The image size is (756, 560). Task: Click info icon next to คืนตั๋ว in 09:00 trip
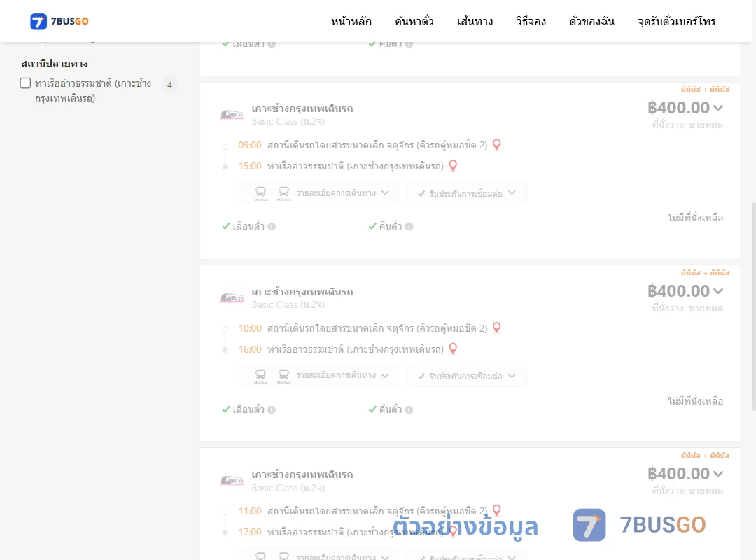click(x=409, y=226)
